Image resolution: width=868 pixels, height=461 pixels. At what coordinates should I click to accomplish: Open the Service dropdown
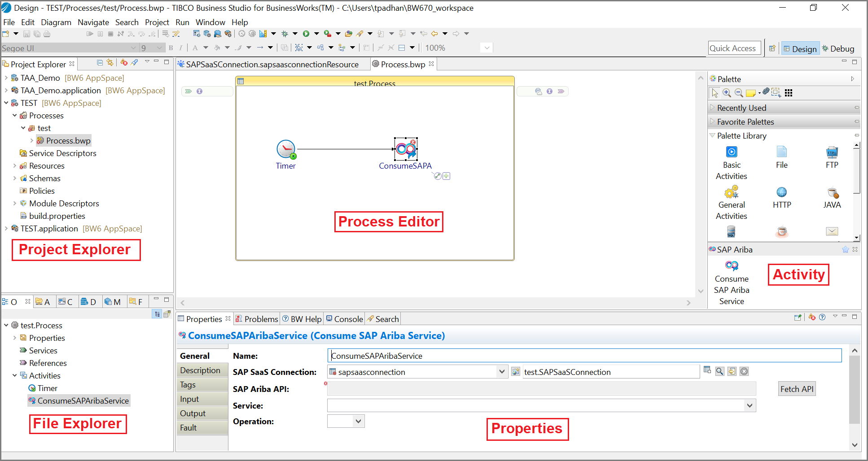click(750, 405)
